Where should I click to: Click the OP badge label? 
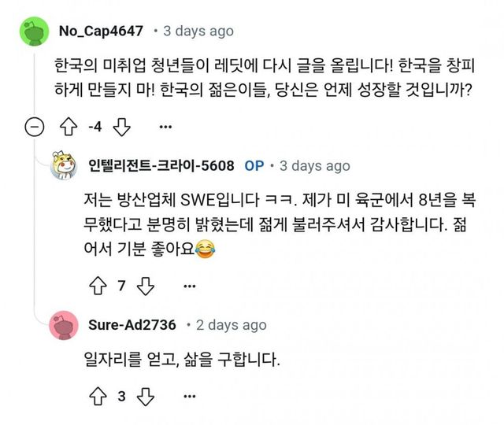point(254,166)
